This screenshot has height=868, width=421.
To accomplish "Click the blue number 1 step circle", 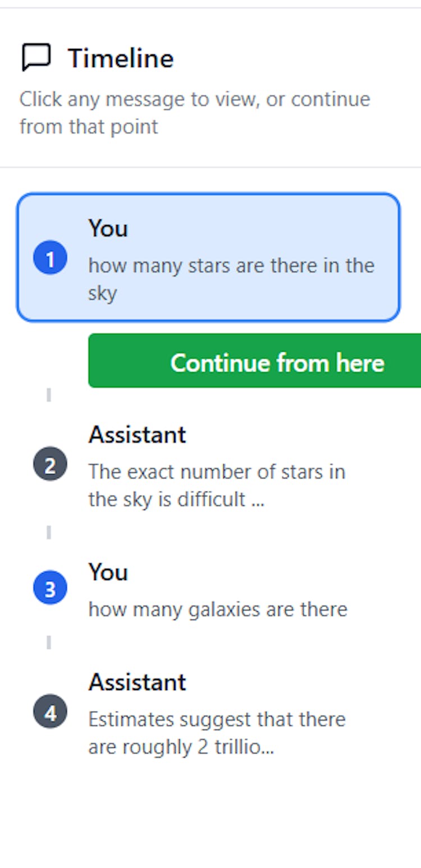I will [50, 258].
